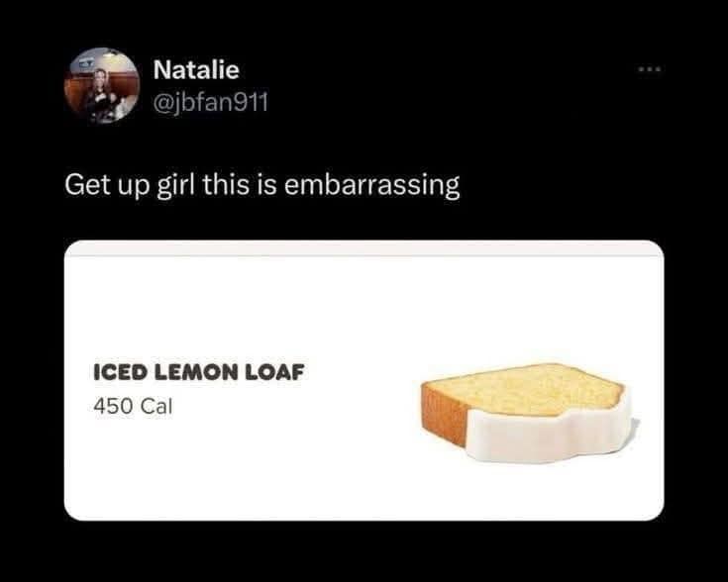The height and width of the screenshot is (582, 728).
Task: Click the white icing on the loaf
Action: (548, 436)
